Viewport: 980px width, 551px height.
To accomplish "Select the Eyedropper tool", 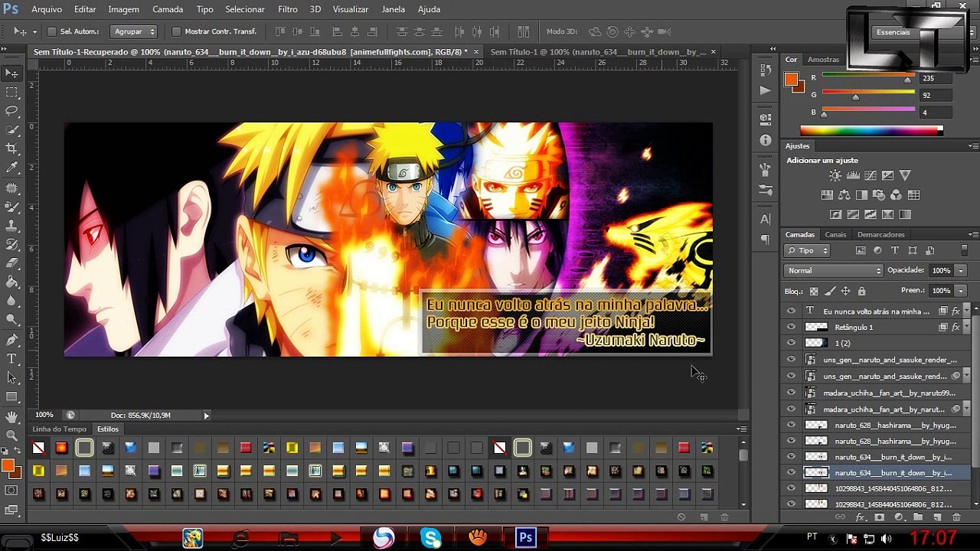I will [12, 168].
